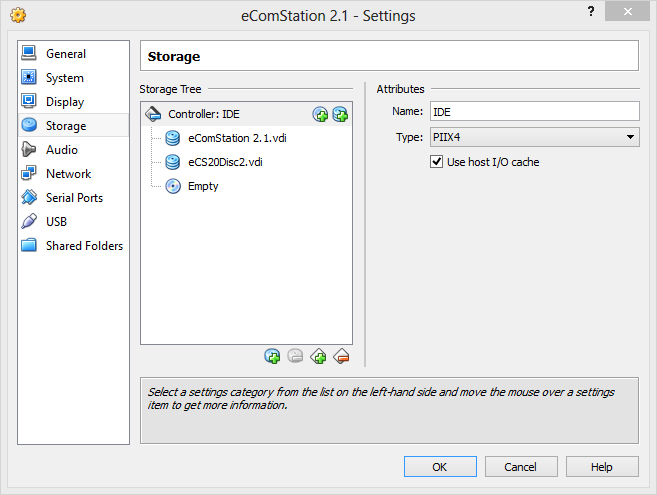657x495 pixels.
Task: Click the Cancel button
Action: [x=521, y=466]
